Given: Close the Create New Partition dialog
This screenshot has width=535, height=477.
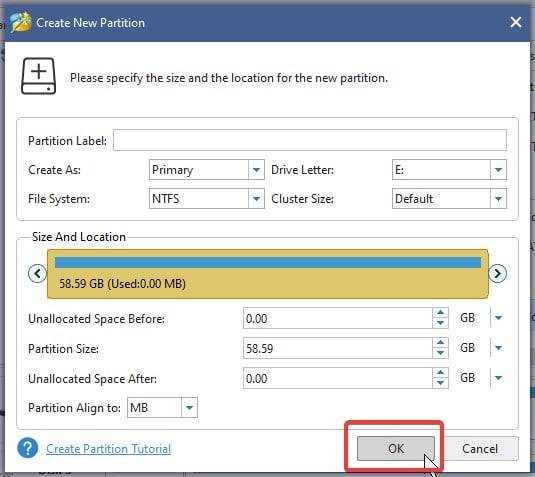Looking at the screenshot, I should (516, 22).
